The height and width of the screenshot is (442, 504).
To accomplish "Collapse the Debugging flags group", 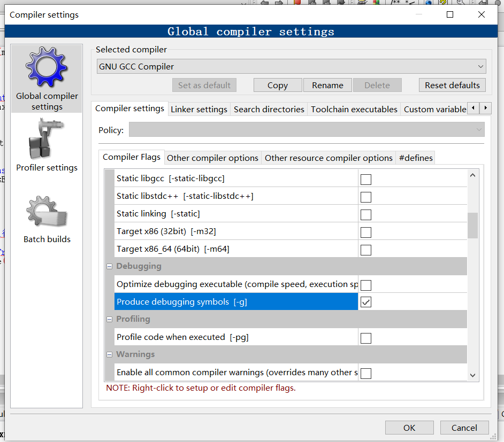I will [x=109, y=266].
